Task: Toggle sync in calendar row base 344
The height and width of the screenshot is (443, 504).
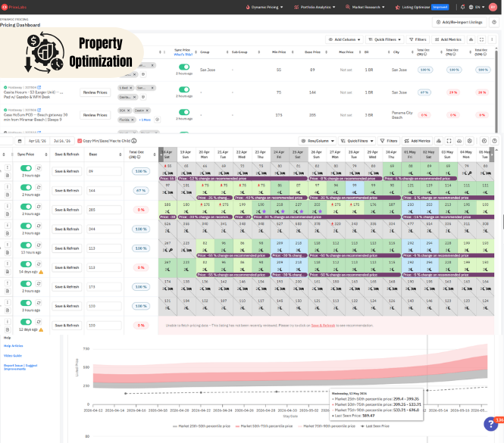Action: pyautogui.click(x=26, y=226)
